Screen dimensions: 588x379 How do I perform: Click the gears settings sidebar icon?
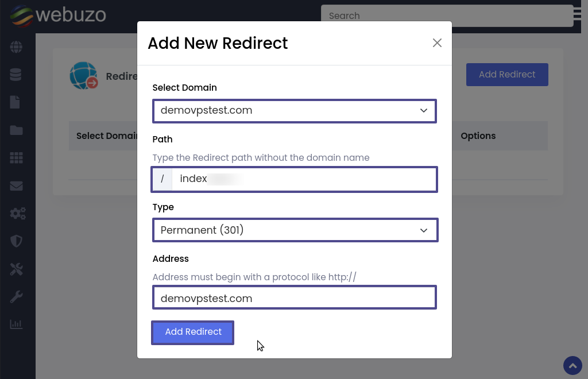click(x=17, y=214)
